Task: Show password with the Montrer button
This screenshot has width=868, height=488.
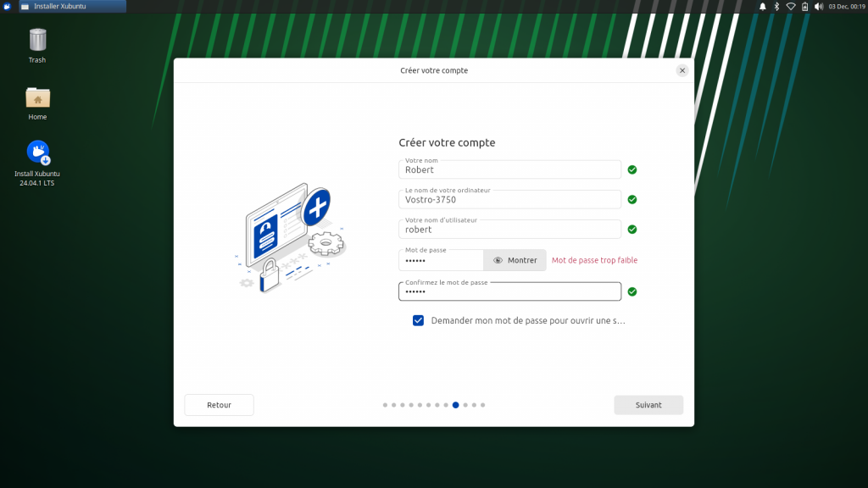Action: pos(515,260)
